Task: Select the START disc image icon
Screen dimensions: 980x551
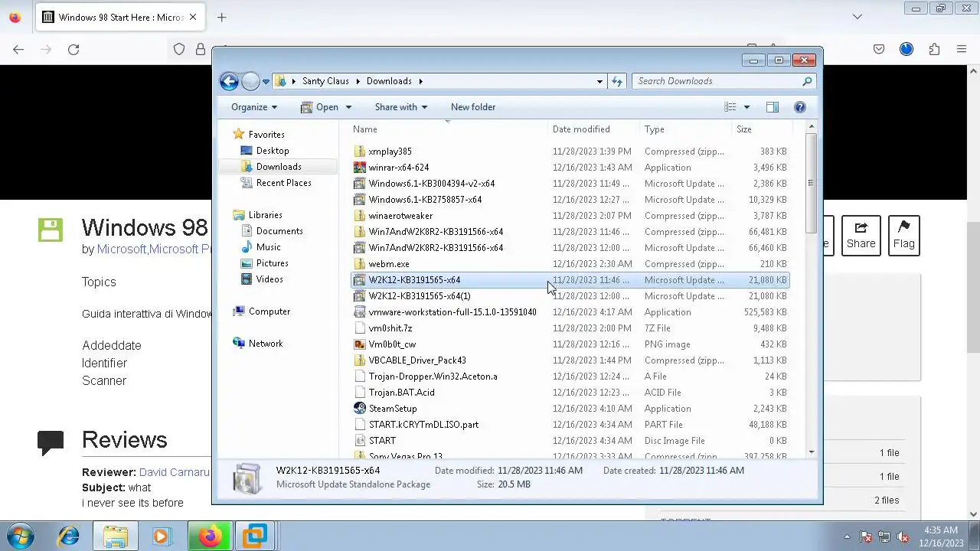Action: click(360, 441)
